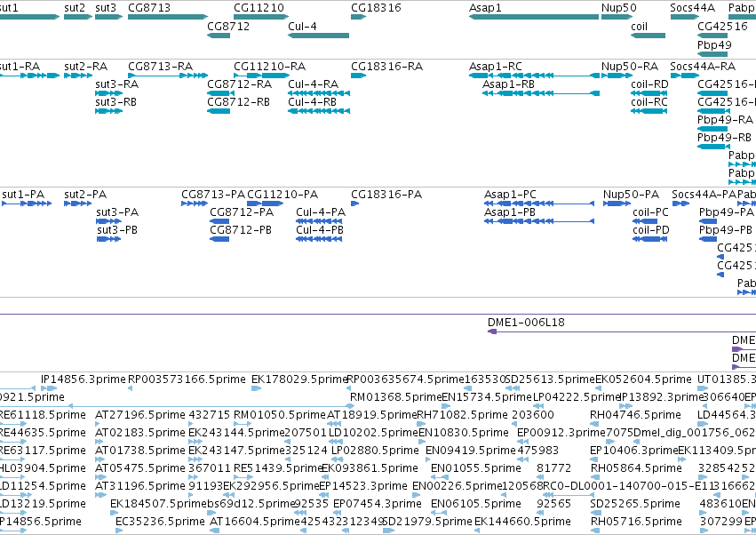Click the sut2-RA transcript
The image size is (756, 535).
point(77,76)
